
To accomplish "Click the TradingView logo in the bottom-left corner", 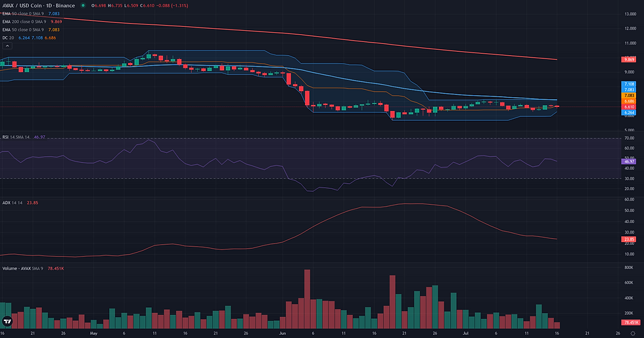I will [7, 321].
